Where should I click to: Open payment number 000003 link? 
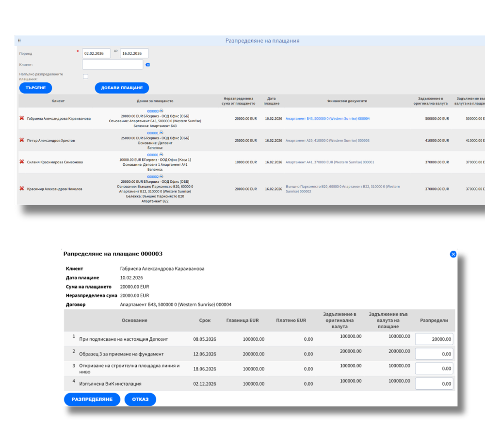coord(153,111)
